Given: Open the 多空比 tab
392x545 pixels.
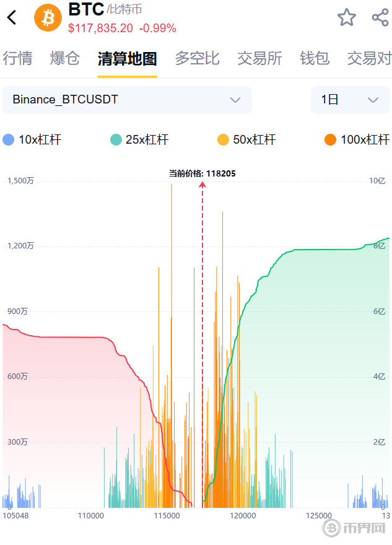Looking at the screenshot, I should click(x=197, y=59).
